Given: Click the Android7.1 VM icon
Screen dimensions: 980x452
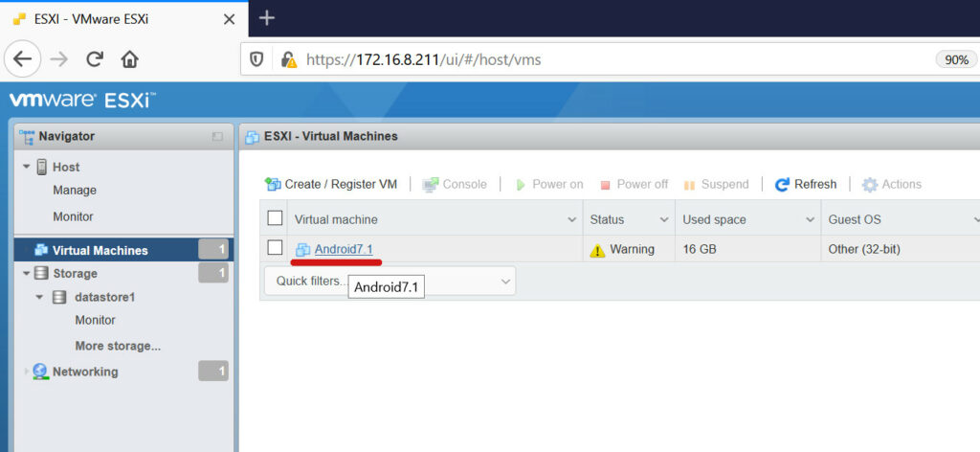Looking at the screenshot, I should (x=302, y=249).
